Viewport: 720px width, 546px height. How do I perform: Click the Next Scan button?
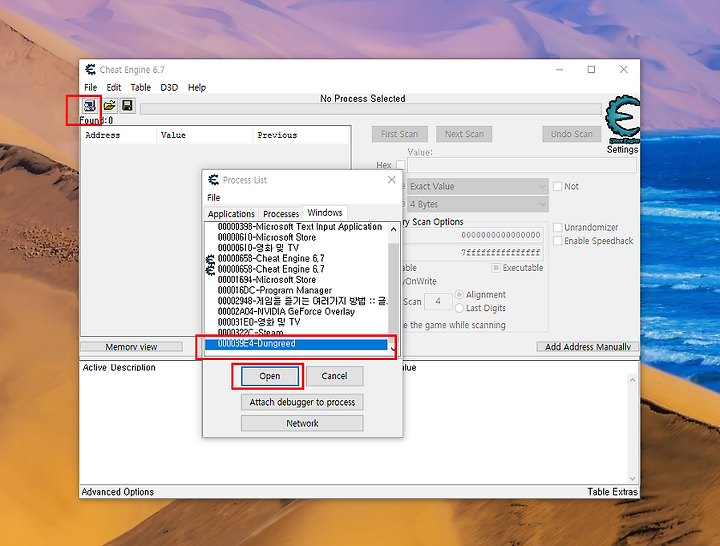(x=464, y=134)
